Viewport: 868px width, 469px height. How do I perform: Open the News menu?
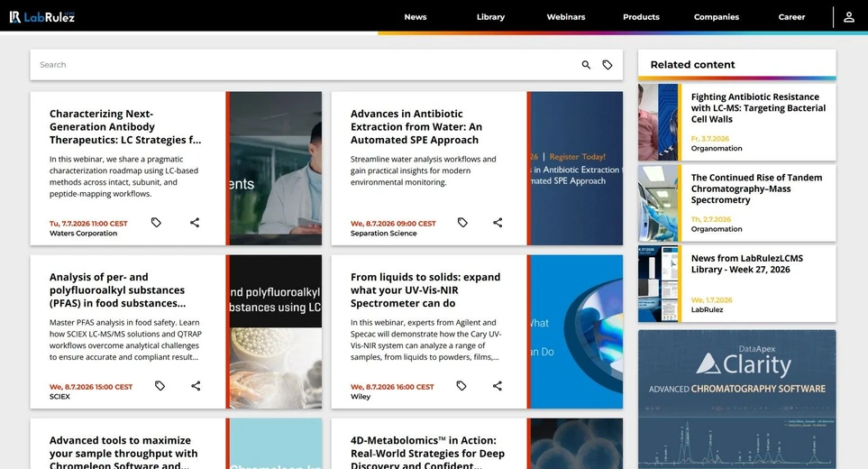(416, 17)
